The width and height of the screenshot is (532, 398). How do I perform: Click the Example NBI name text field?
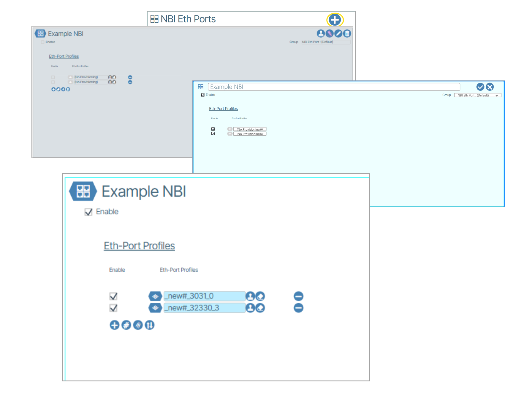tap(334, 87)
